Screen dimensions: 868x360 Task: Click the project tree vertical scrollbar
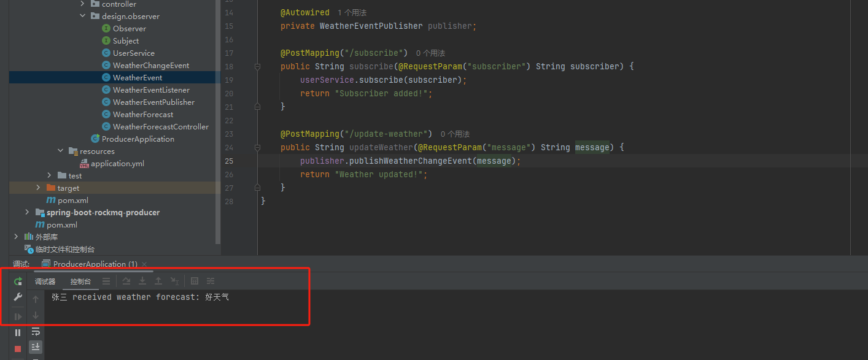click(218, 123)
